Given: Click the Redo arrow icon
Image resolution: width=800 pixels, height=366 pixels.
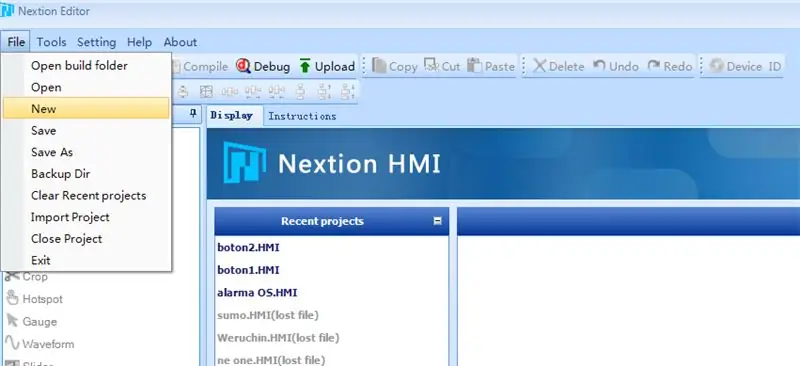Looking at the screenshot, I should tap(654, 65).
